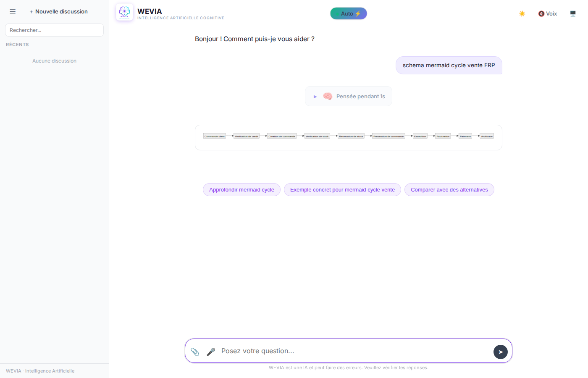The width and height of the screenshot is (588, 378).
Task: Click the hamburger menu icon in sidebar
Action: point(13,12)
